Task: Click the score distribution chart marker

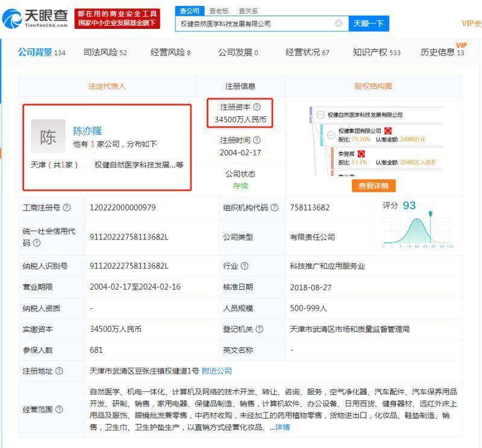Action: tap(430, 213)
